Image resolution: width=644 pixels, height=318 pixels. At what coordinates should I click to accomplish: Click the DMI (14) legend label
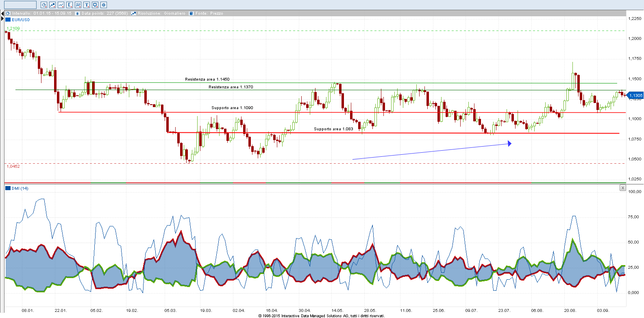tap(20, 188)
